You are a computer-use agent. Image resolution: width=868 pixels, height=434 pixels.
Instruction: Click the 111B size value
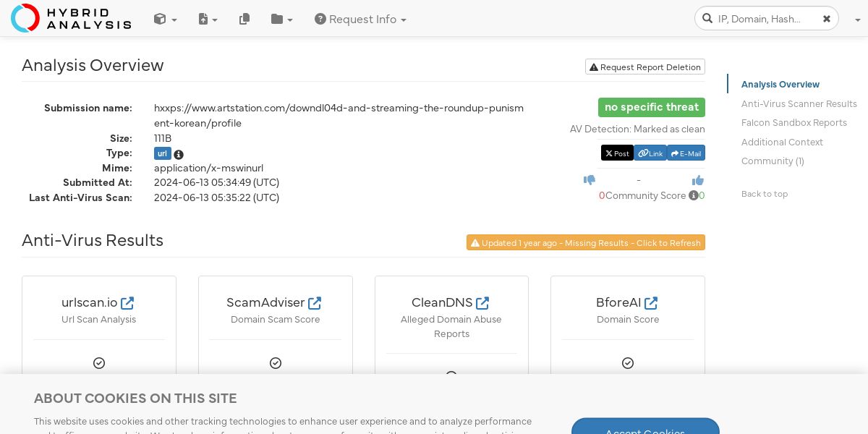pos(163,138)
